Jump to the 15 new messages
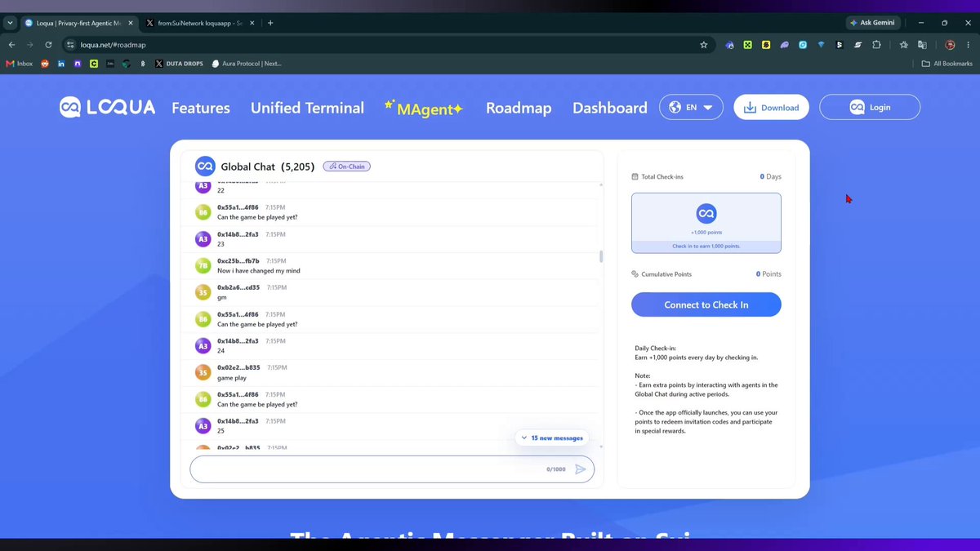This screenshot has width=980, height=551. [552, 438]
